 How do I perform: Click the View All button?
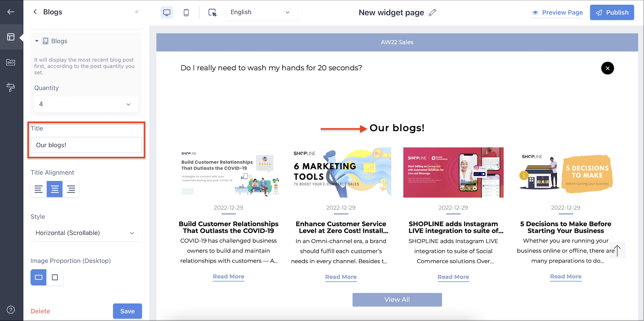[397, 300]
